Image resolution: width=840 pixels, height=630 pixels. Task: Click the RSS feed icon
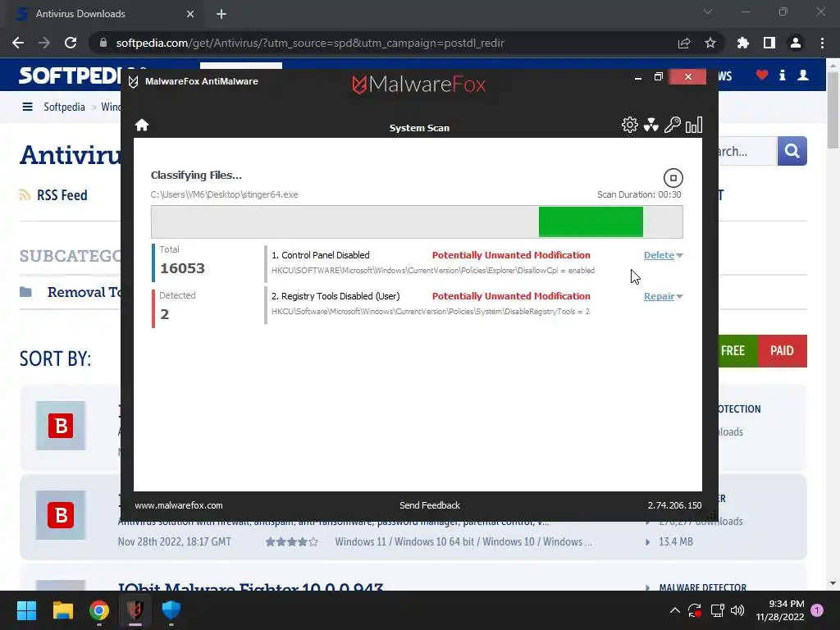[x=25, y=194]
